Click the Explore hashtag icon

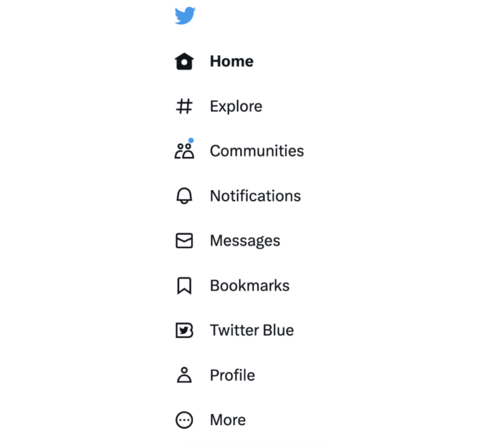[x=184, y=106]
